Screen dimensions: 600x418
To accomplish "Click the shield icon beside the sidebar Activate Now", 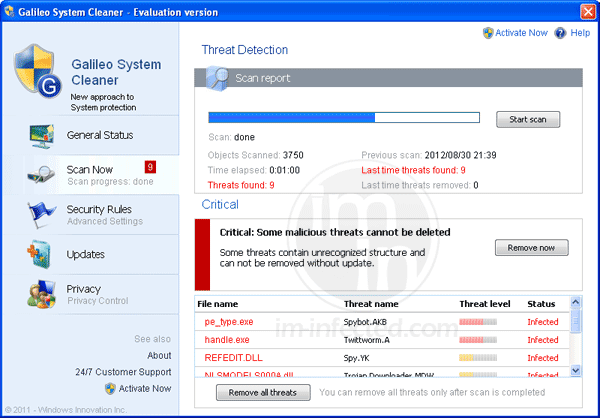I will pos(110,389).
